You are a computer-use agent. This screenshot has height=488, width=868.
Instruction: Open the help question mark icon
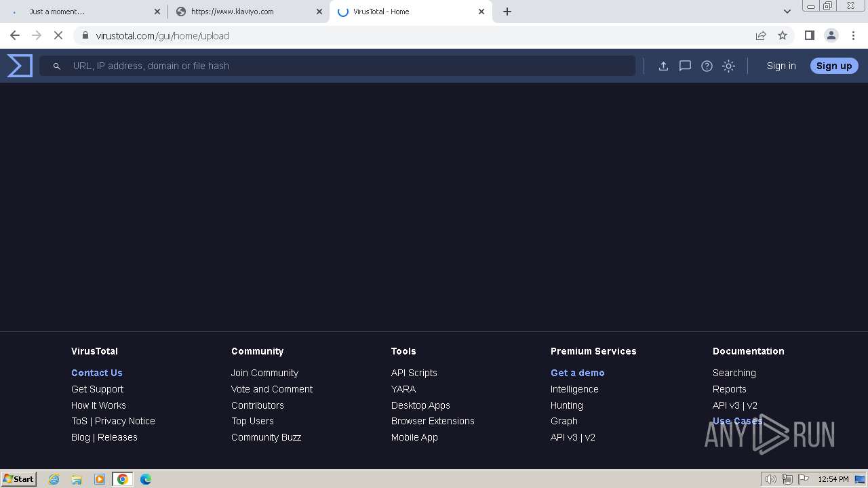[x=707, y=66]
